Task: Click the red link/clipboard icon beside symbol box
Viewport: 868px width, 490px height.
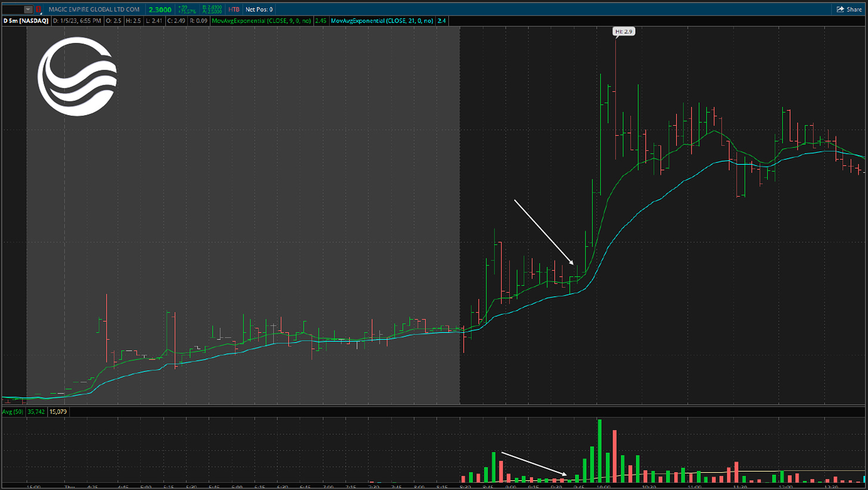Action: point(39,10)
